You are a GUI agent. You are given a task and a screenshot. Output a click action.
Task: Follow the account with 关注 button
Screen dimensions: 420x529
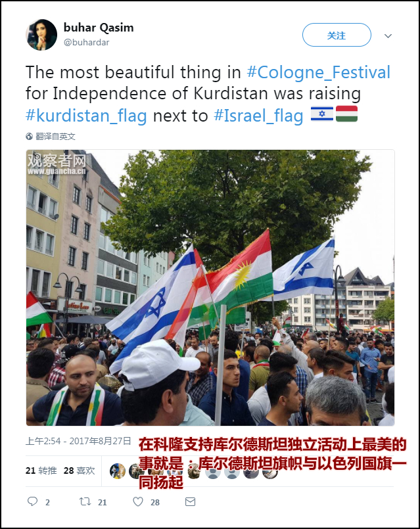point(337,35)
